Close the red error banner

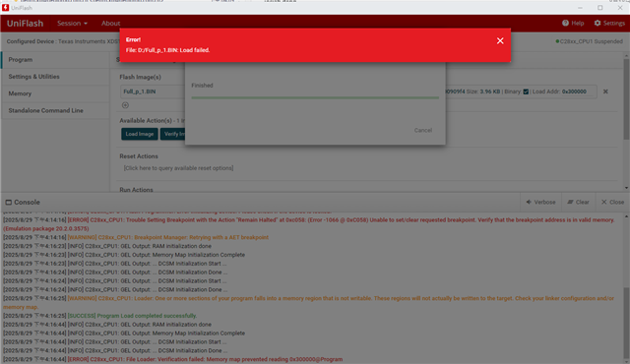(500, 41)
